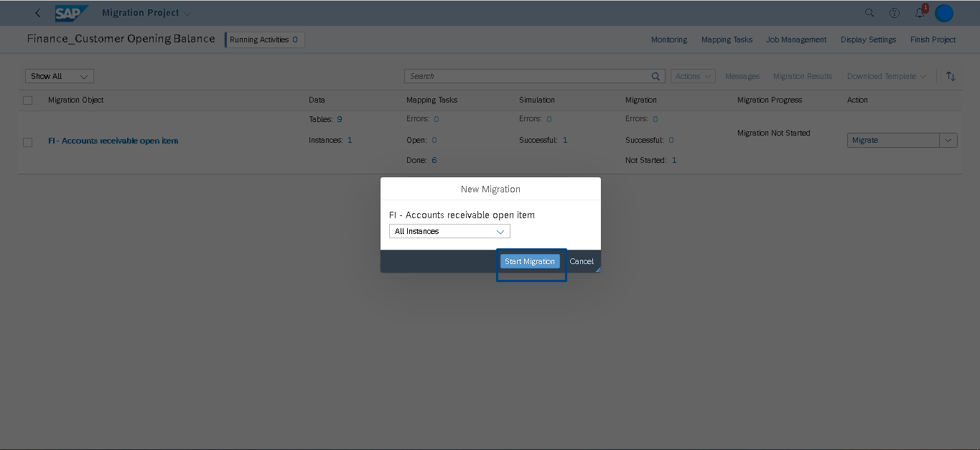Open the Actions dropdown
Screen dimensions: 980x450
tap(693, 76)
